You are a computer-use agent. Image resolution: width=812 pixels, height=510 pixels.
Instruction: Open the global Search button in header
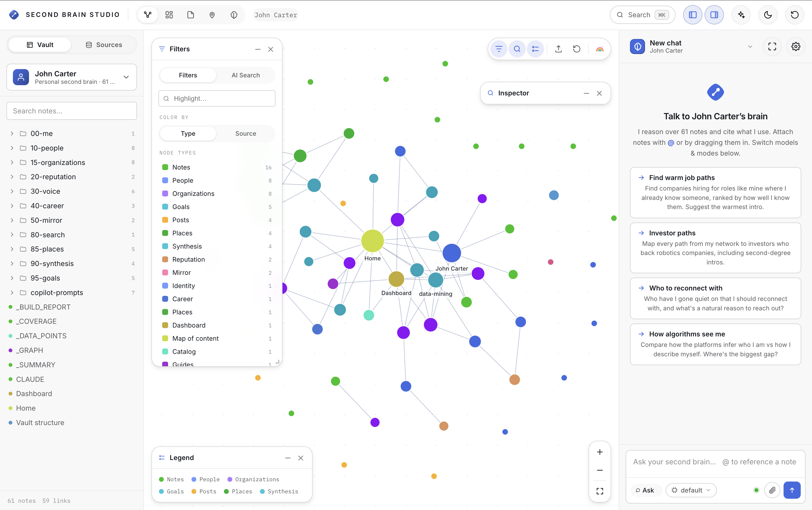[x=643, y=15]
